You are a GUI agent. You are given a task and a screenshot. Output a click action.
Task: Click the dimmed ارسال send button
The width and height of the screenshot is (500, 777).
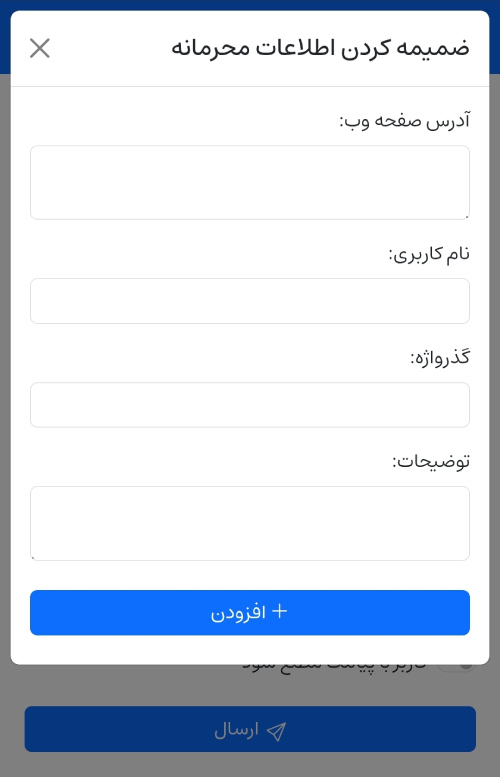point(250,729)
